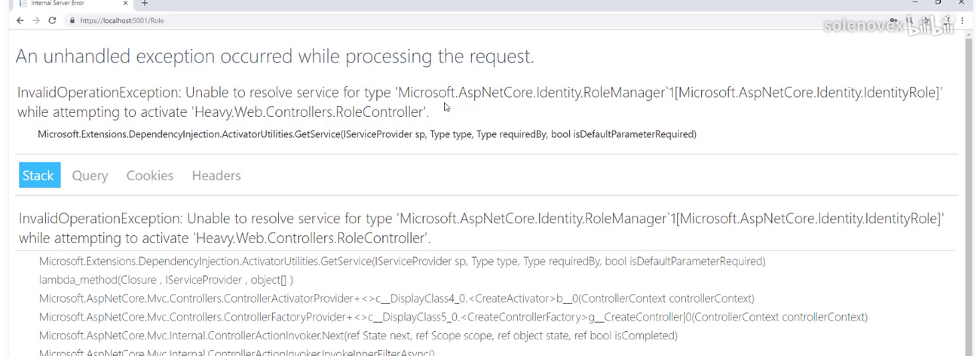Select the Stack tab

point(38,175)
